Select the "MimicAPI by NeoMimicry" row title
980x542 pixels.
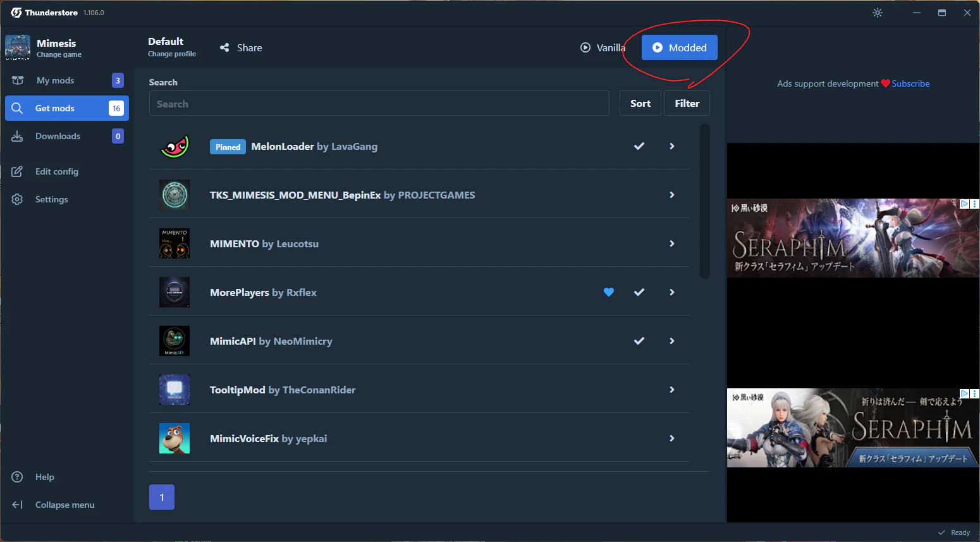point(271,341)
